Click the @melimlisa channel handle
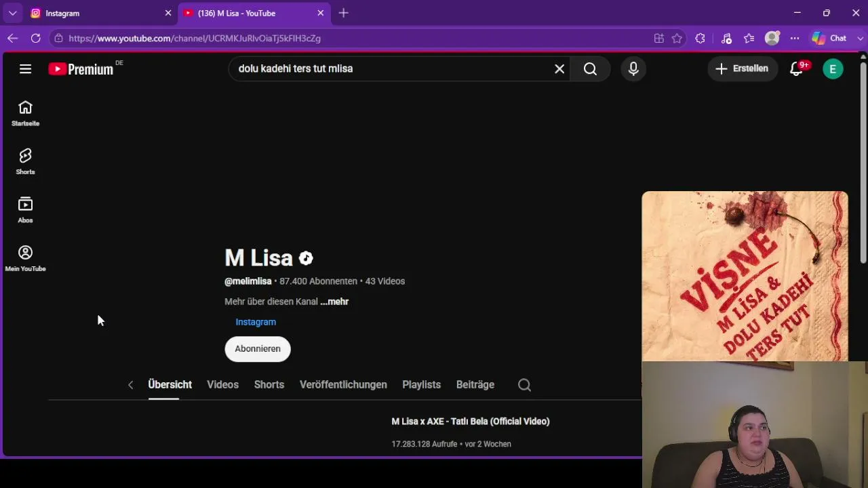This screenshot has height=488, width=868. tap(248, 281)
